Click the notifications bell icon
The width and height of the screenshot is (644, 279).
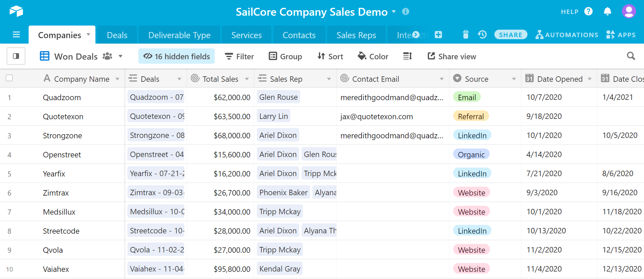pyautogui.click(x=607, y=12)
